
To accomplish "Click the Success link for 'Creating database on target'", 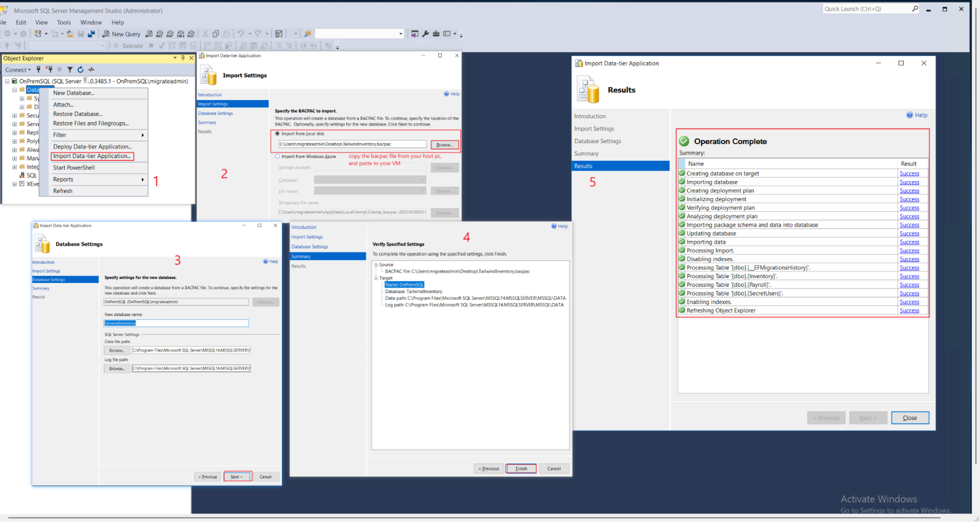I will (x=909, y=174).
